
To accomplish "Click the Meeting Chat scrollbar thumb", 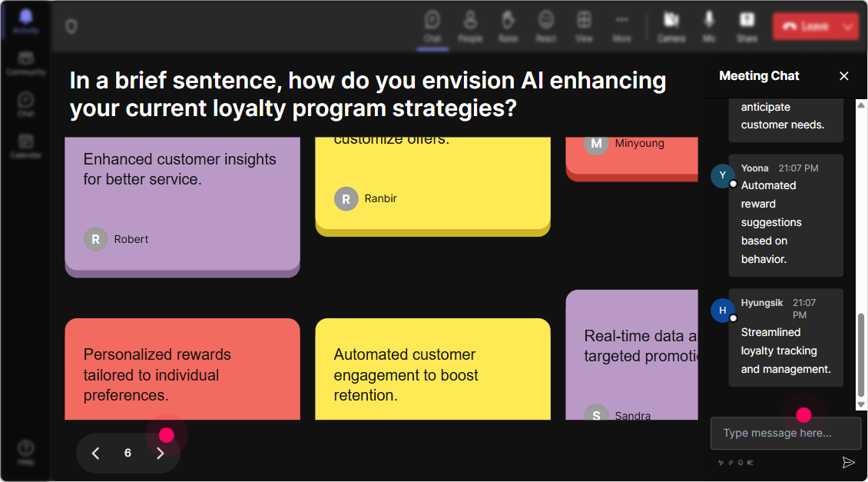I will click(861, 354).
